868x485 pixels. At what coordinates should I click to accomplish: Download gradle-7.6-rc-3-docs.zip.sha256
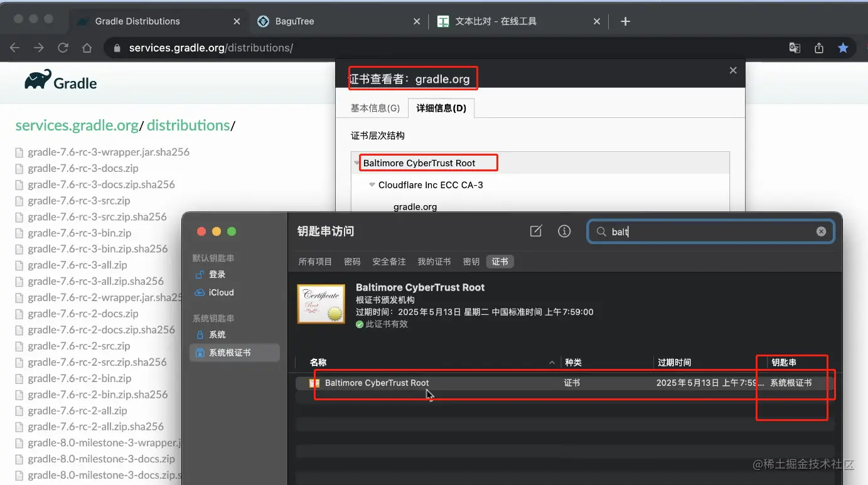point(101,184)
